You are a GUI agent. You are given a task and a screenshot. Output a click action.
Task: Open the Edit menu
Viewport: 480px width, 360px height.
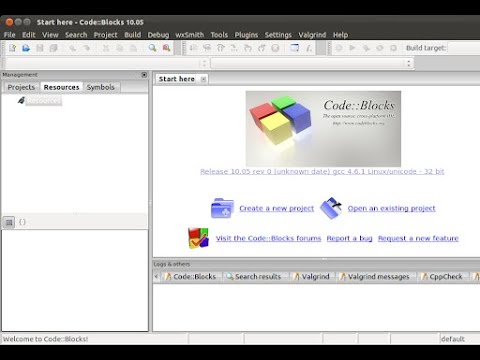click(29, 35)
